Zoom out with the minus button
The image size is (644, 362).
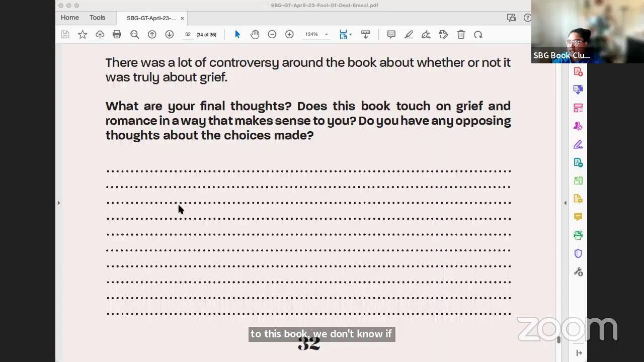pos(272,34)
